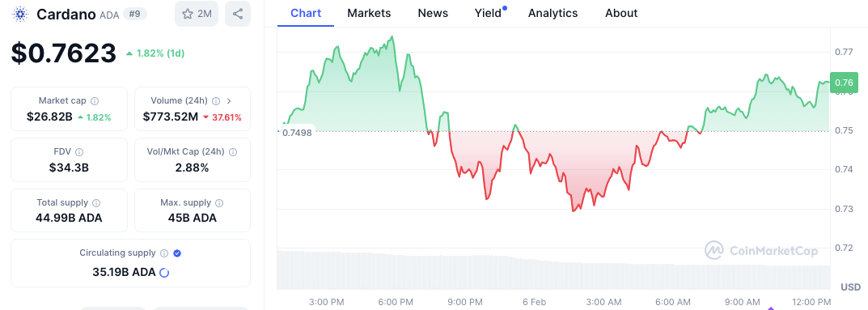Click the Total supply info icon
The height and width of the screenshot is (310, 868).
[x=96, y=202]
